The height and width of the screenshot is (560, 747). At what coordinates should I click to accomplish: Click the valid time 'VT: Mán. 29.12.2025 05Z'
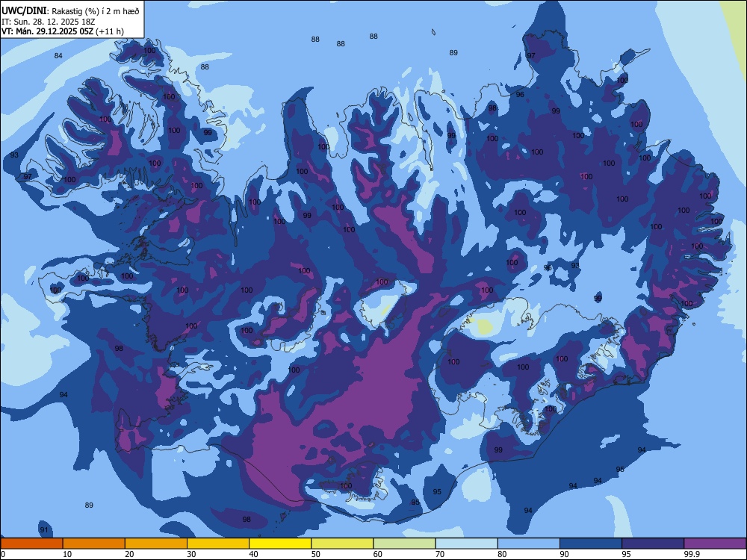(47, 31)
